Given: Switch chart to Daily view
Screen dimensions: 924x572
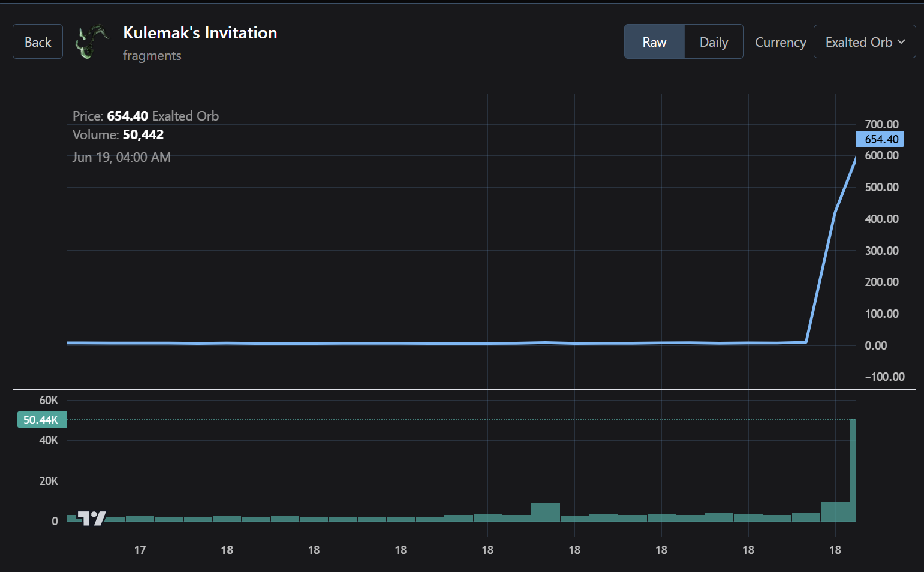Looking at the screenshot, I should tap(714, 41).
